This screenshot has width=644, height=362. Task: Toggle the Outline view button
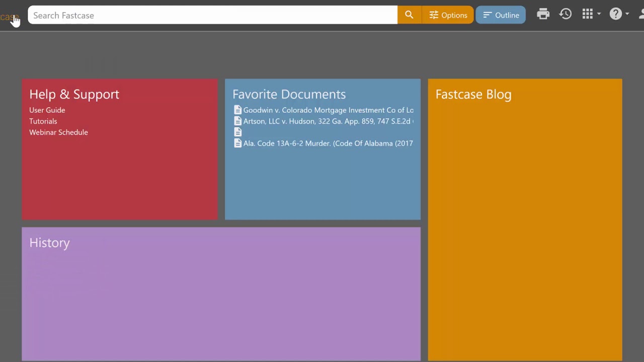(501, 15)
